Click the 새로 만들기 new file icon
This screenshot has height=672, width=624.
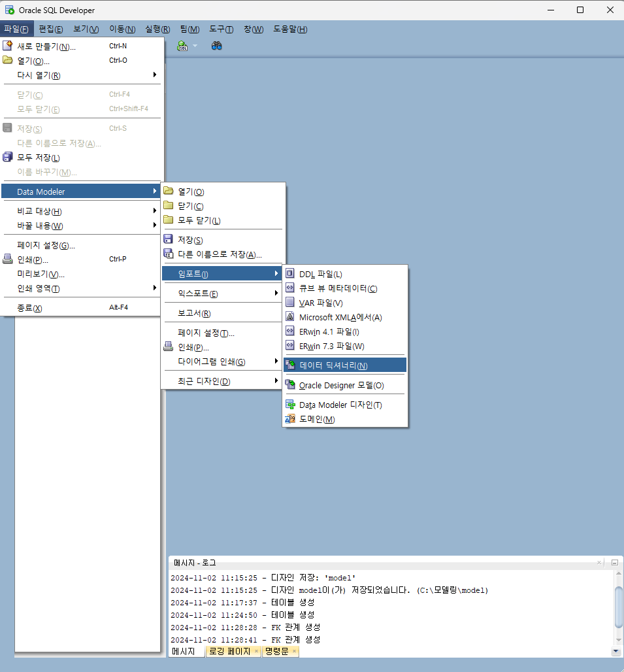click(x=8, y=45)
